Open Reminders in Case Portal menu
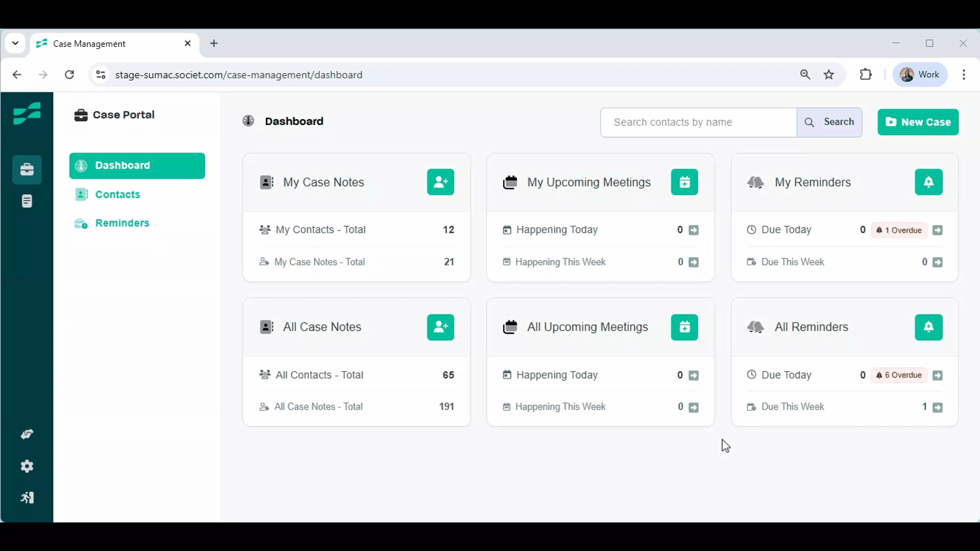Viewport: 980px width, 551px height. point(122,223)
